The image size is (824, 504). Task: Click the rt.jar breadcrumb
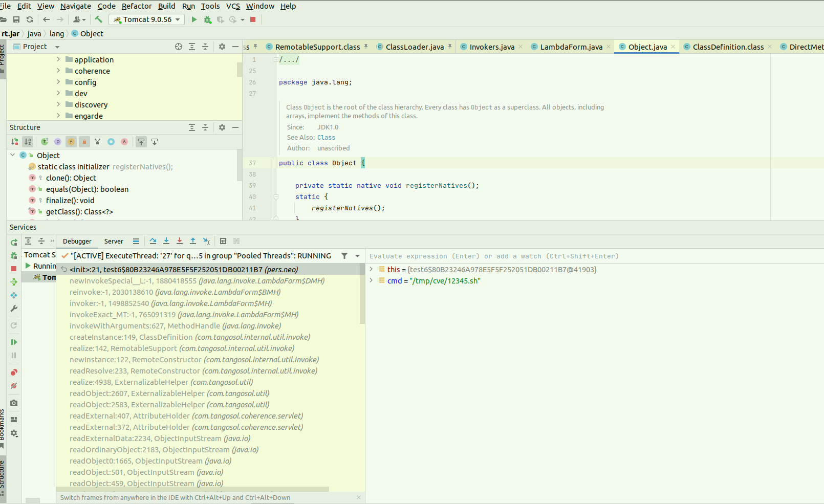point(10,34)
